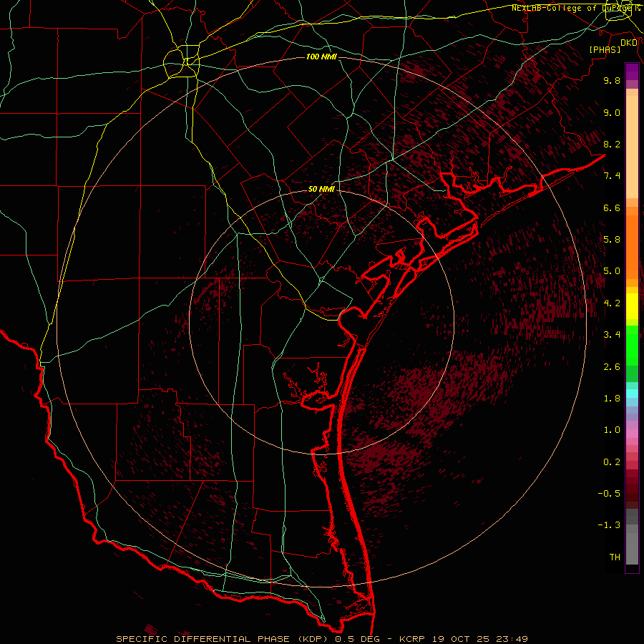Click the yellow band of the color bar
Viewport: 644px width, 644px height.
632,306
